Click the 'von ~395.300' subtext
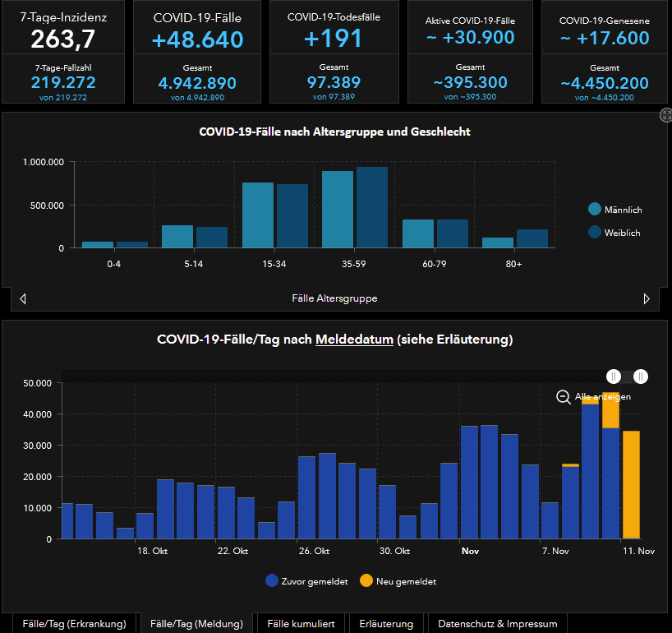The image size is (672, 633). tap(470, 96)
